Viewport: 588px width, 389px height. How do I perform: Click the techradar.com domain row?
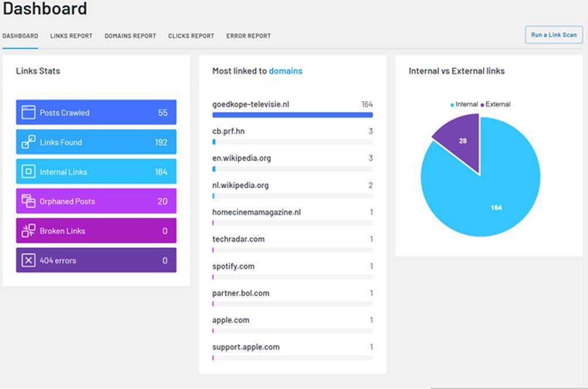[238, 239]
